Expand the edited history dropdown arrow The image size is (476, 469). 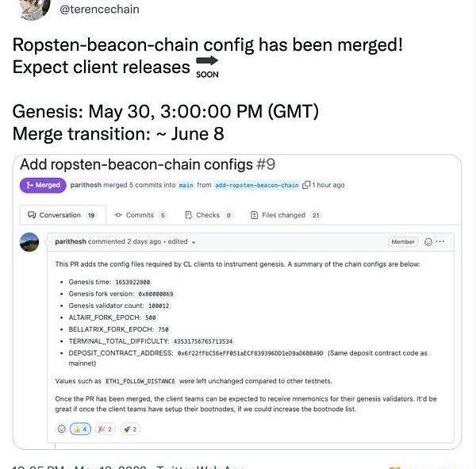coord(194,242)
